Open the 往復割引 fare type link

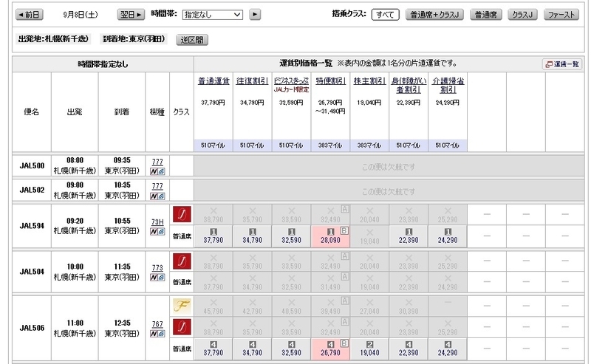pos(252,81)
